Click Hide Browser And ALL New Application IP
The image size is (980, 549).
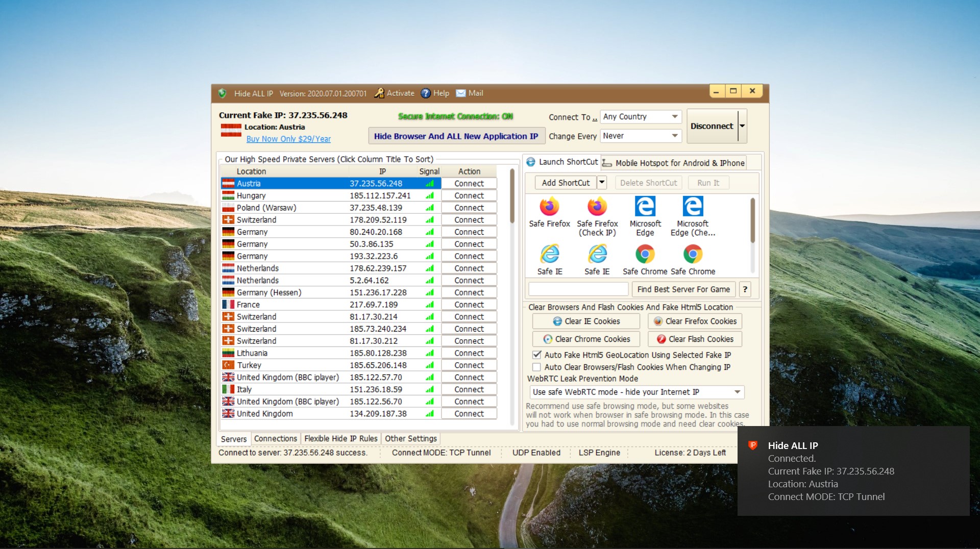tap(456, 136)
